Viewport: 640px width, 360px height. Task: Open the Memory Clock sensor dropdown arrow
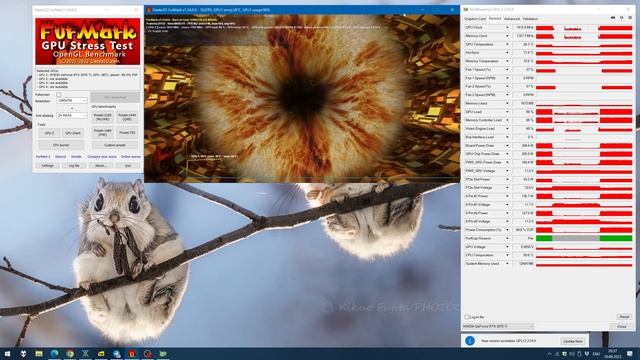(507, 36)
